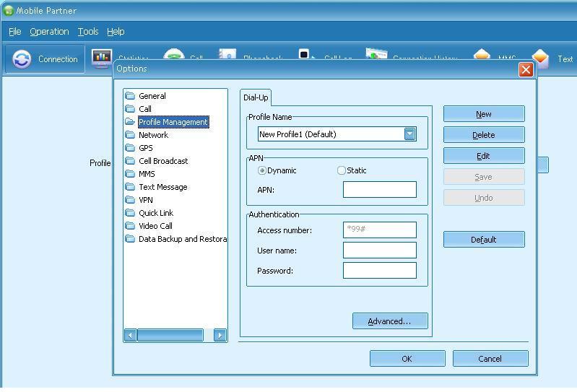Open the Profile Name dropdown arrow
The height and width of the screenshot is (392, 577).
click(410, 134)
